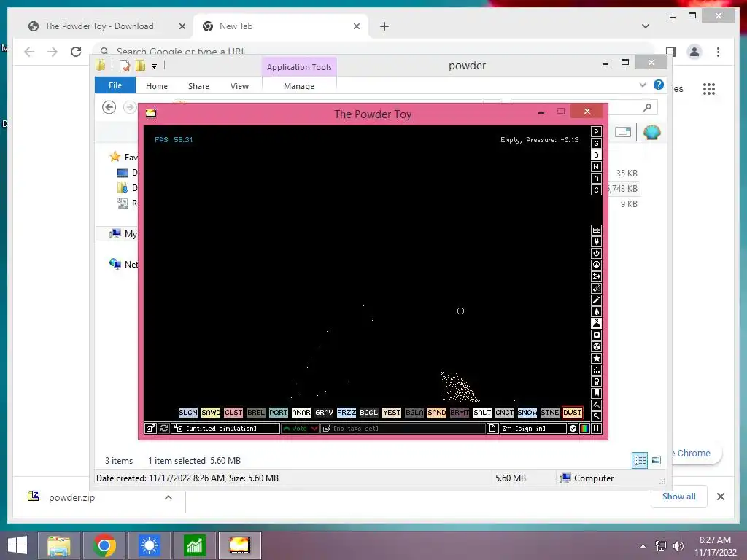Select the CLST element swatch
Viewport: 747px width, 560px height.
233,413
